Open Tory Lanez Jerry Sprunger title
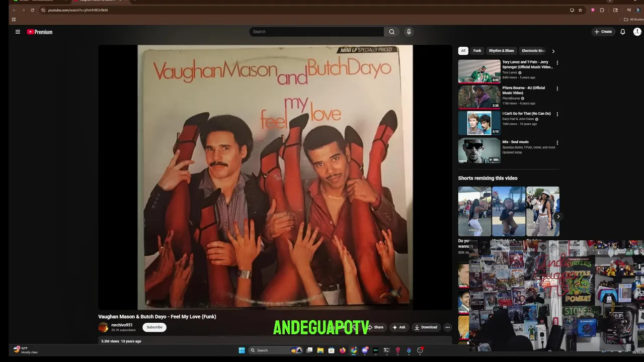This screenshot has height=362, width=644. click(x=527, y=64)
